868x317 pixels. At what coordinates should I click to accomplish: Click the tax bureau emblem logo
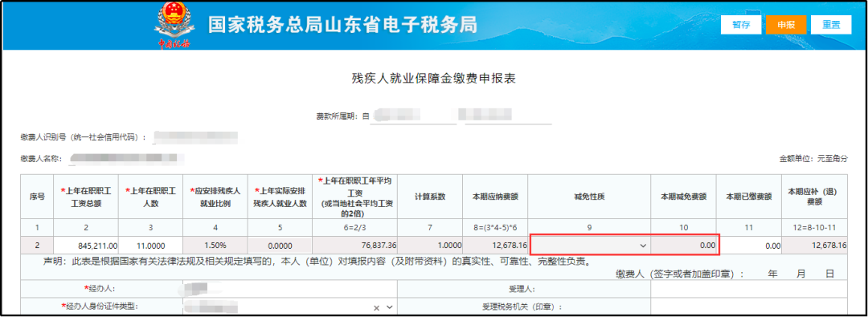(x=174, y=26)
